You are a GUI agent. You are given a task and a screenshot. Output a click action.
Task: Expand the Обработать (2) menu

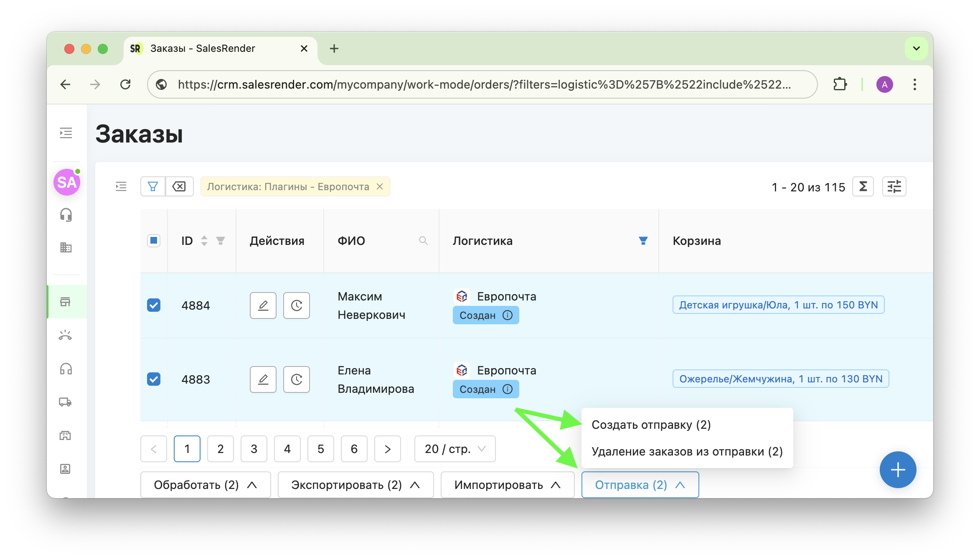(x=205, y=485)
